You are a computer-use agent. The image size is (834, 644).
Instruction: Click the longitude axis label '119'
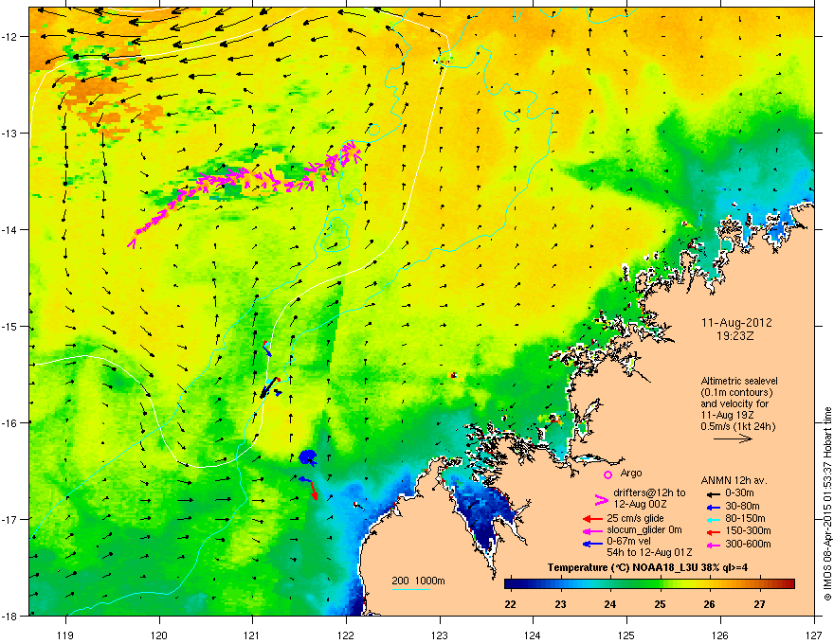[66, 635]
